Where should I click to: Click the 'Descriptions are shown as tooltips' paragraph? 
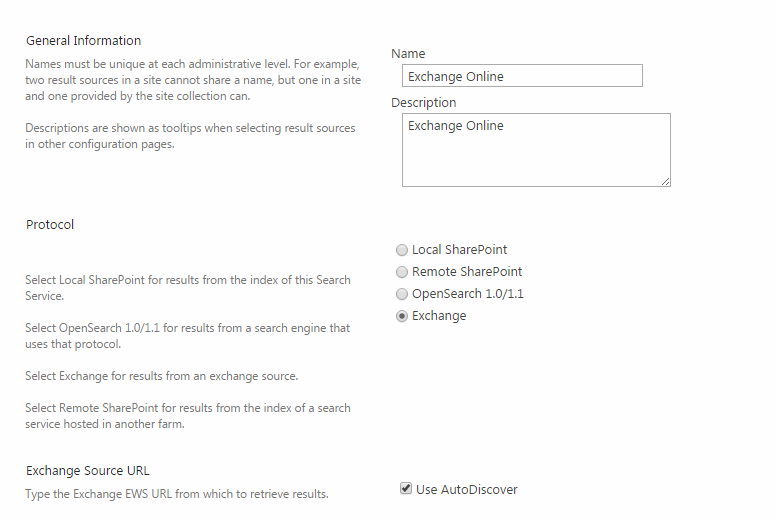pyautogui.click(x=189, y=136)
